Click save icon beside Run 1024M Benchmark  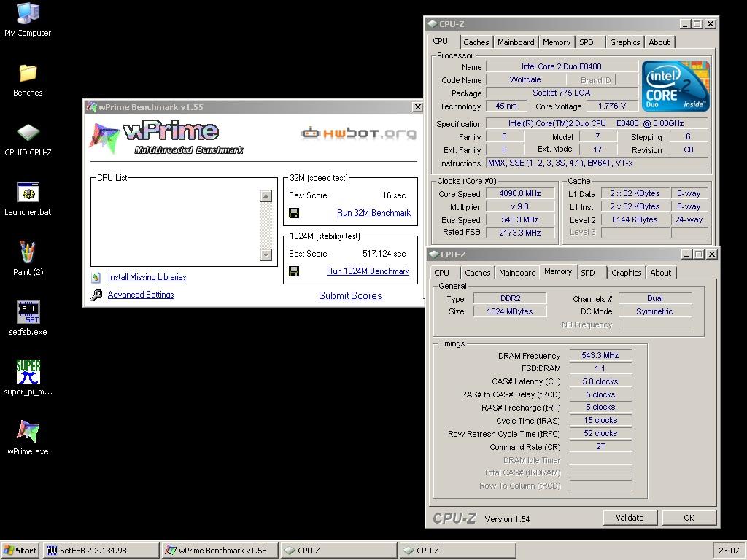[294, 271]
